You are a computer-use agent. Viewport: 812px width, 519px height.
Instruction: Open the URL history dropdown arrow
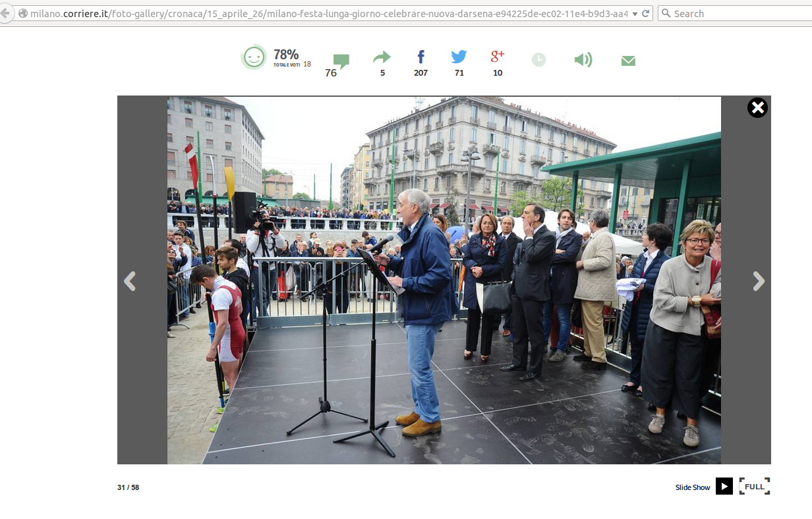634,14
